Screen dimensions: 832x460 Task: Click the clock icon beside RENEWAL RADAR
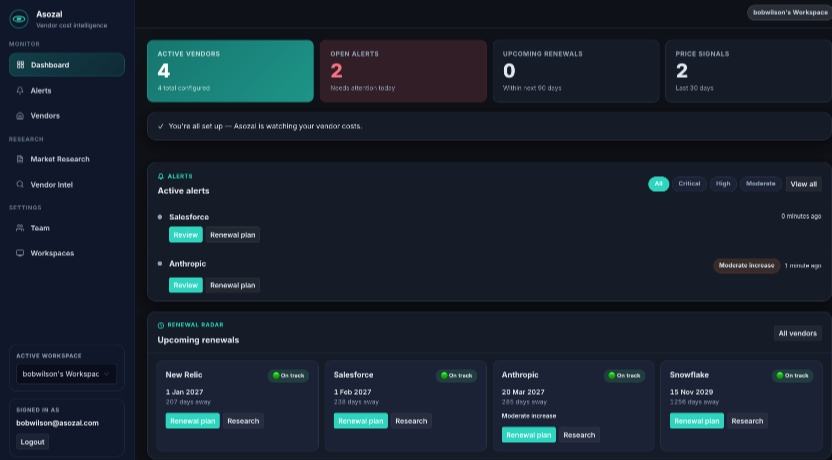tap(161, 325)
